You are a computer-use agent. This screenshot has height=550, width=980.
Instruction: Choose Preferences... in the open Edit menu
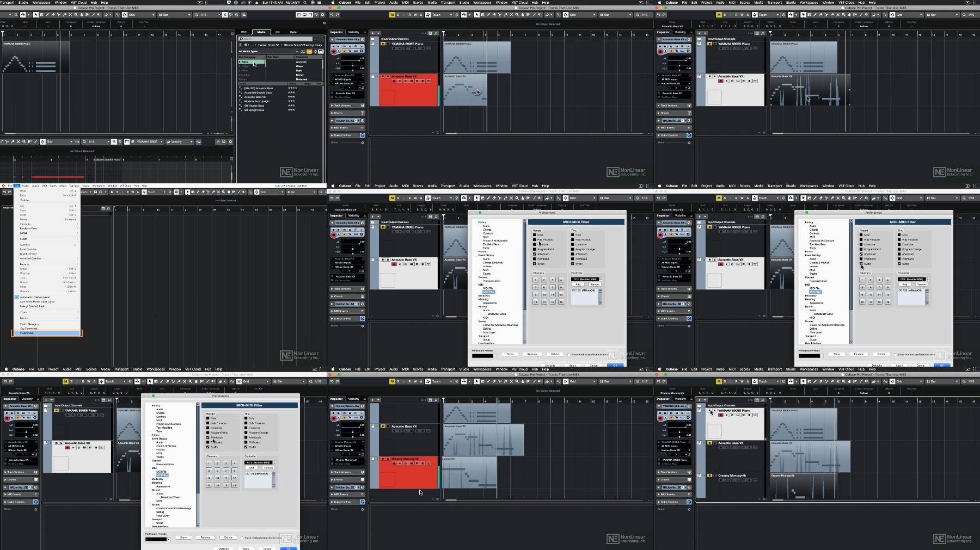(47, 333)
